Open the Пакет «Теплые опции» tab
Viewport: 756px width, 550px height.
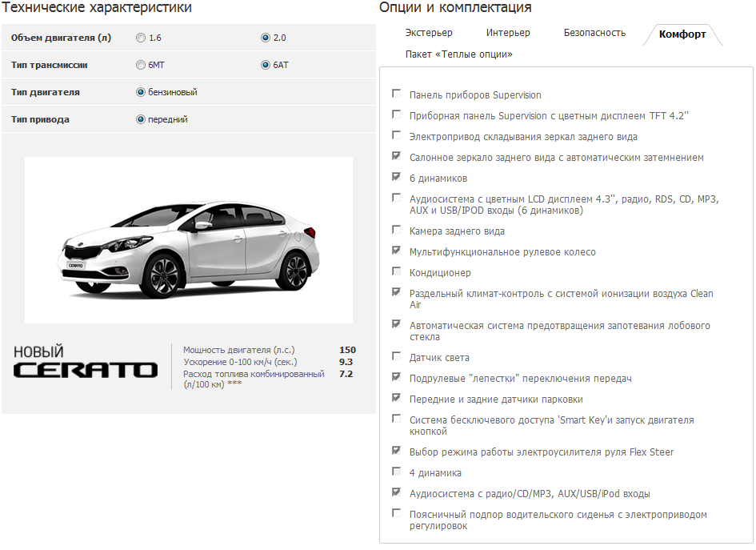(x=459, y=54)
